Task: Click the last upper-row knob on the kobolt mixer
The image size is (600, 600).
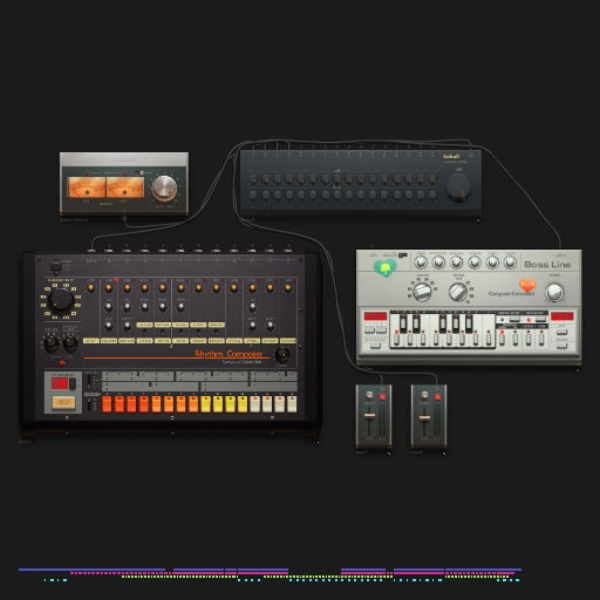Action: tap(433, 179)
